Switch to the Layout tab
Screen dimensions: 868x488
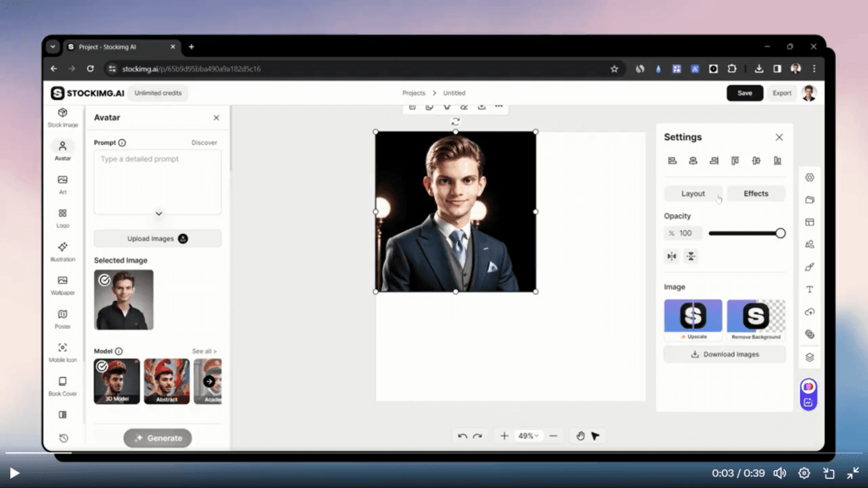coord(693,194)
